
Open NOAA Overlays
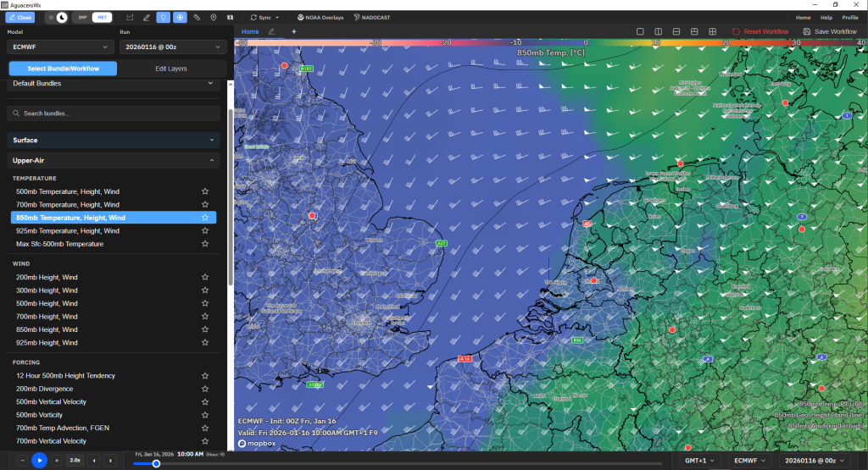click(x=320, y=18)
